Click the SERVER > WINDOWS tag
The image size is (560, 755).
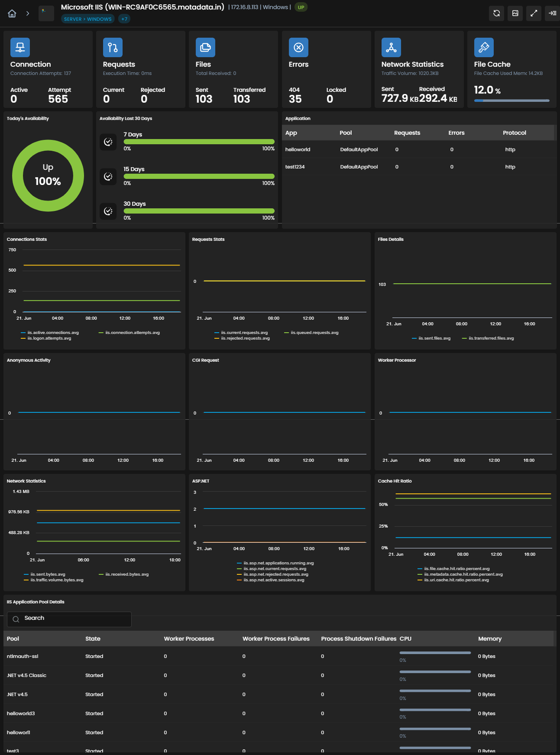point(88,19)
